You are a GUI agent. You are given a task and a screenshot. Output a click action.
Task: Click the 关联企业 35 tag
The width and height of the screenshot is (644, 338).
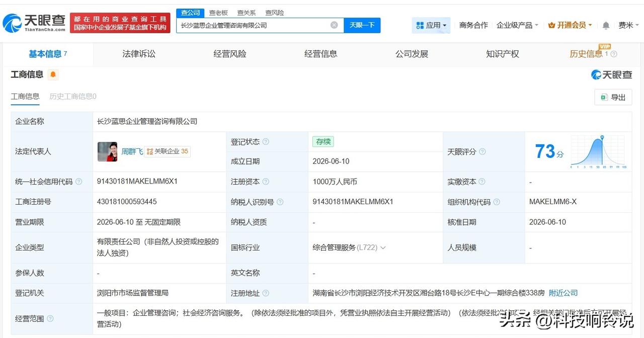(168, 151)
